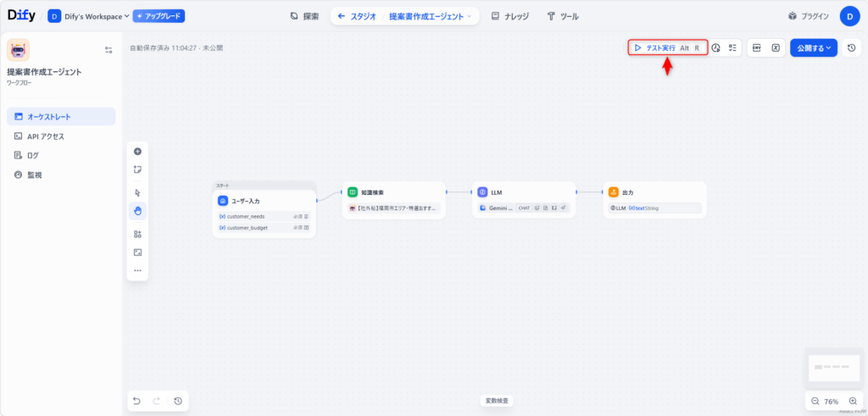This screenshot has width=868, height=416.
Task: Click the add node plus icon
Action: point(137,151)
